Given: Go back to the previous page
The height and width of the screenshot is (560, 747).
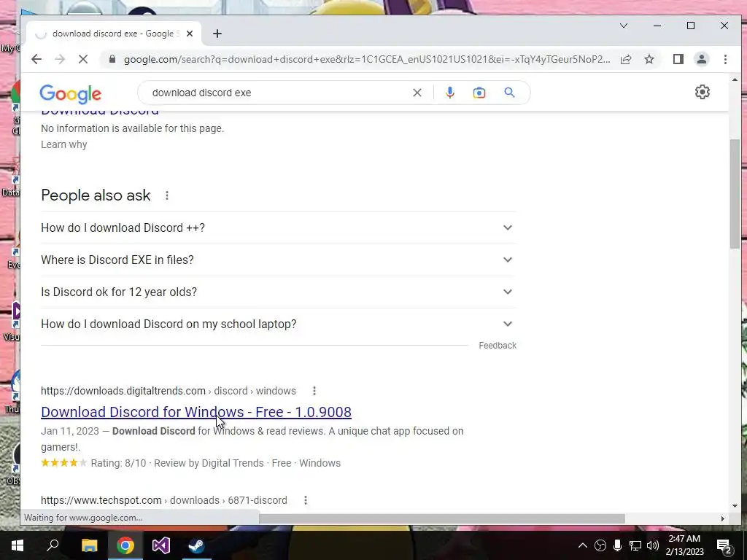Looking at the screenshot, I should (x=36, y=59).
